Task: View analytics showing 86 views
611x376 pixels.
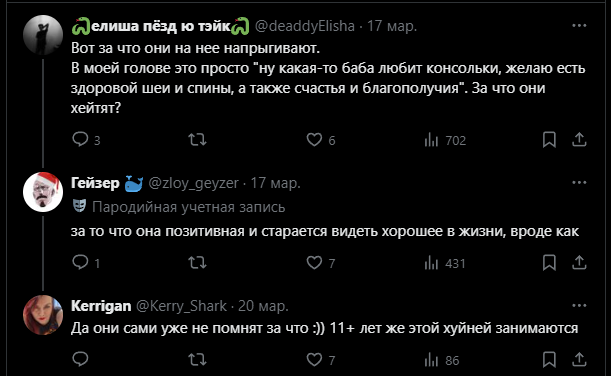Action: tap(442, 360)
